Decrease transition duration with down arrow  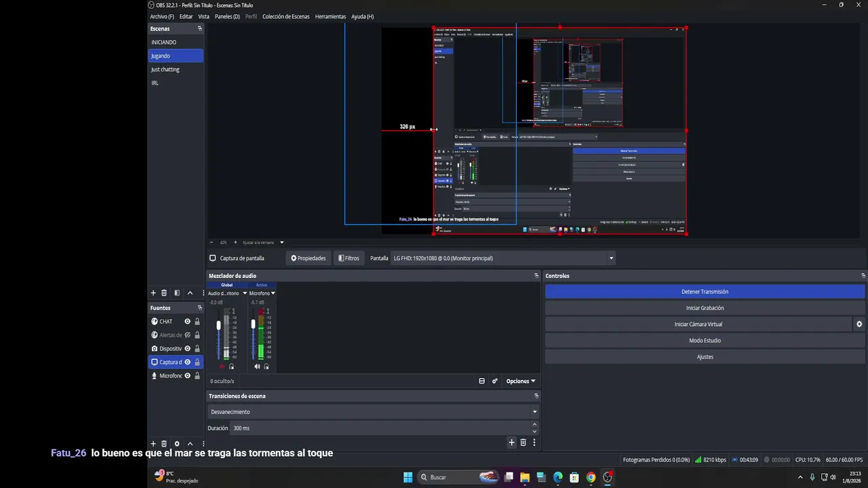534,432
